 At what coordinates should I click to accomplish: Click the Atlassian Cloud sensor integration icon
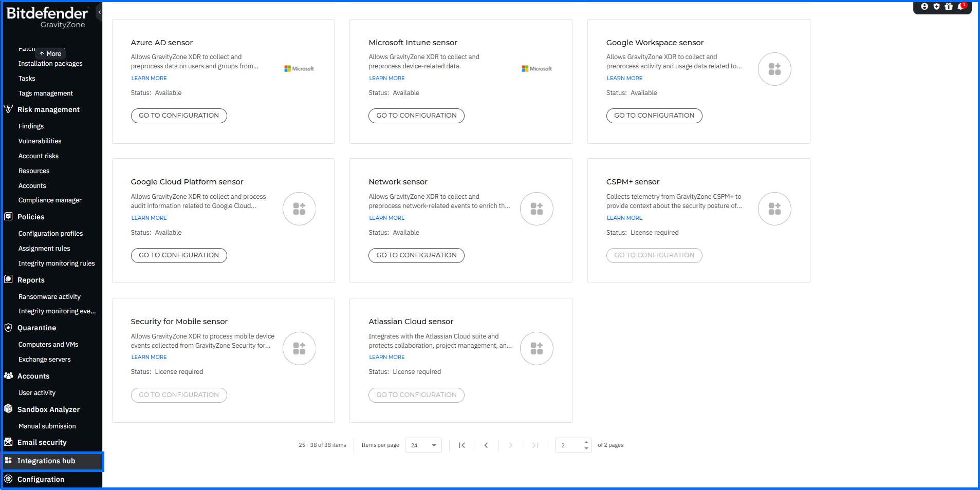pyautogui.click(x=536, y=348)
